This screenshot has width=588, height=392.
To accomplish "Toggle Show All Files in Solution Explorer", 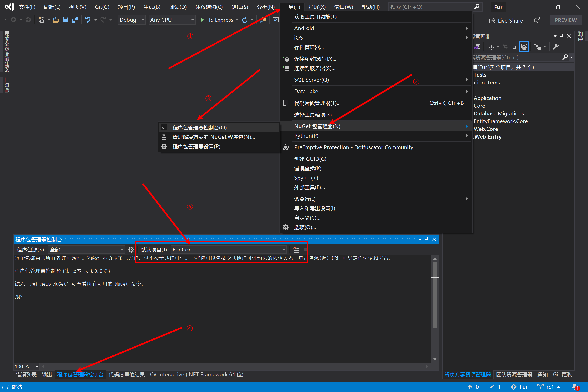I will (524, 47).
